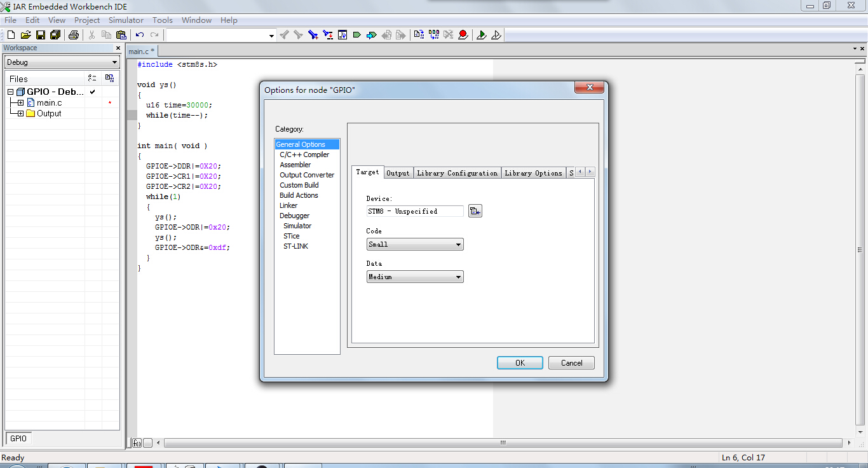Open the Help menu
This screenshot has width=868, height=468.
pyautogui.click(x=229, y=20)
